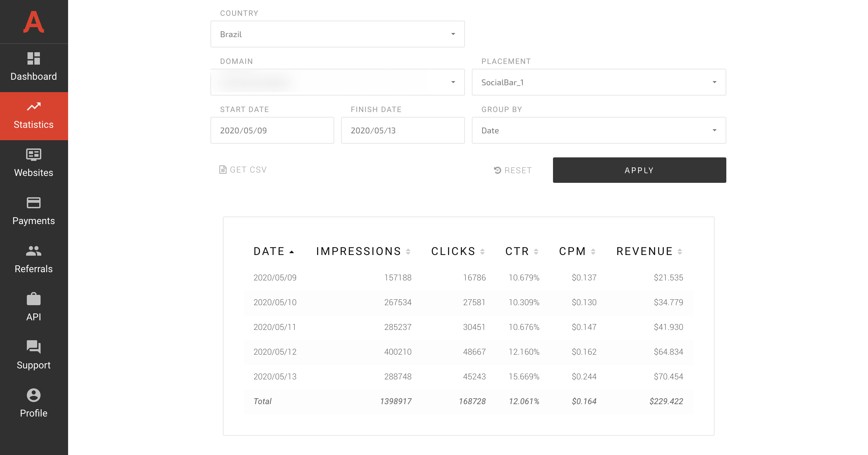This screenshot has height=455, width=868.
Task: Click the Start Date field
Action: click(x=272, y=130)
